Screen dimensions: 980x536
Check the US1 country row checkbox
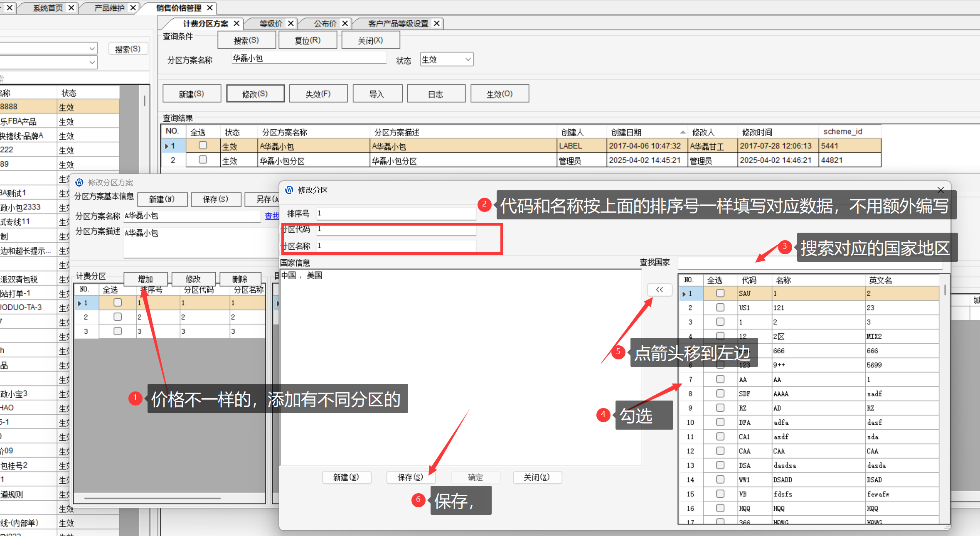[720, 307]
